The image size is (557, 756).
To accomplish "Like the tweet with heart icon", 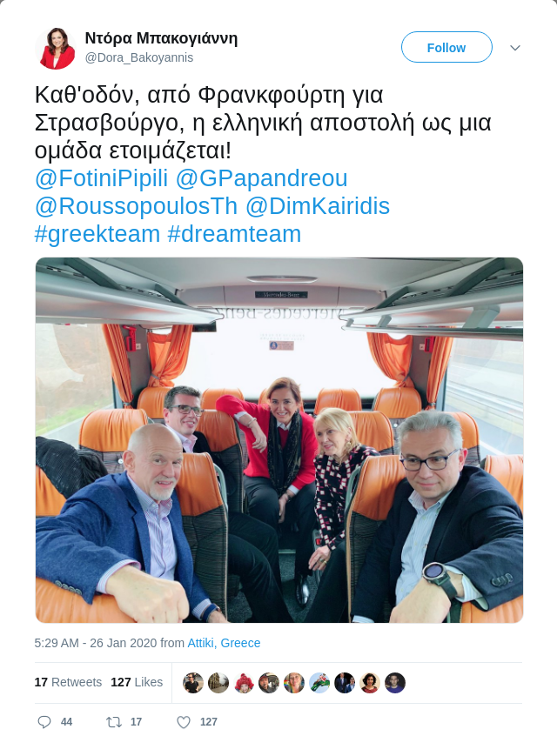I will click(x=184, y=722).
